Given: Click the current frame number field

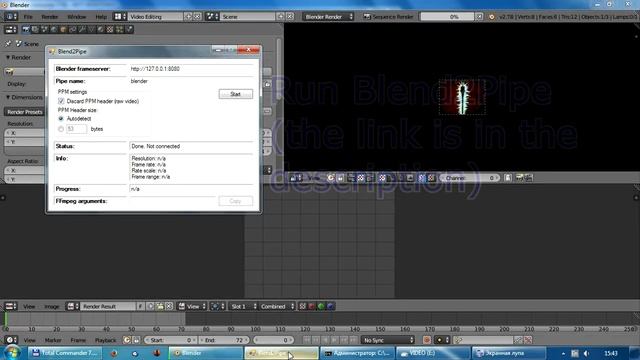Looking at the screenshot, I should tap(273, 340).
